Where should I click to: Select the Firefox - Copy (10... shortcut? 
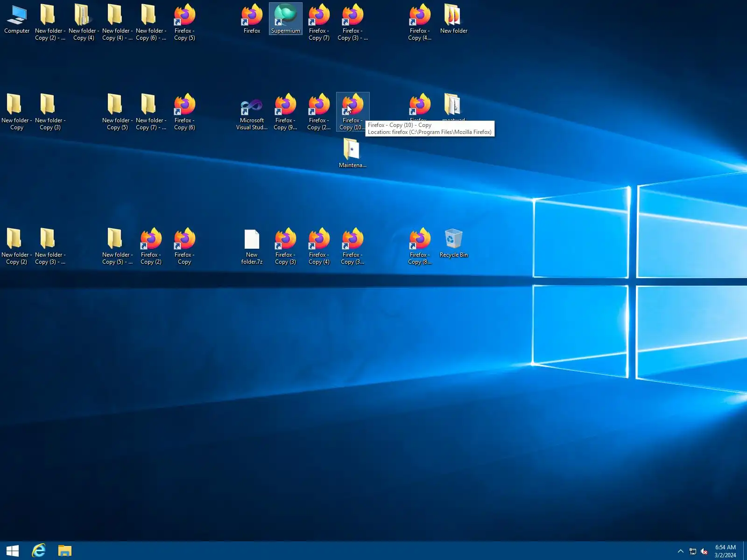[x=352, y=112]
